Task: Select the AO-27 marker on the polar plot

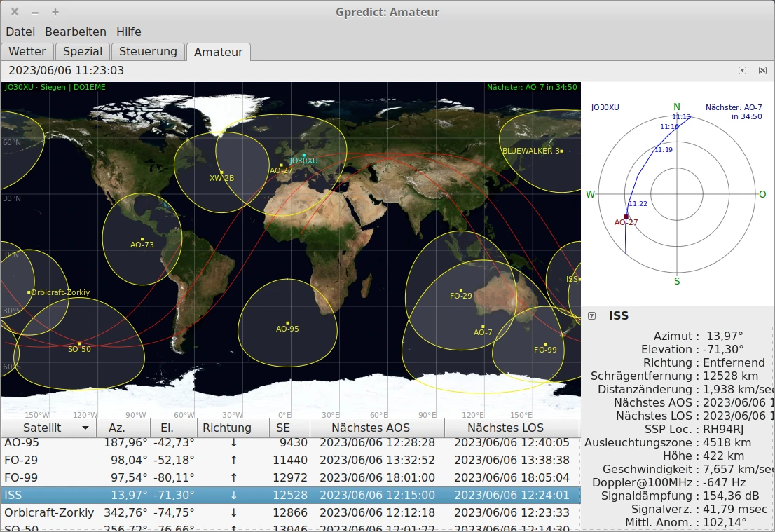Action: (x=626, y=217)
